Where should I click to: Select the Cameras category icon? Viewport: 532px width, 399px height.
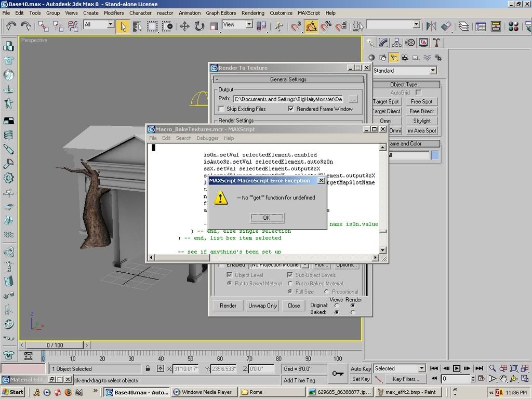pyautogui.click(x=405, y=58)
